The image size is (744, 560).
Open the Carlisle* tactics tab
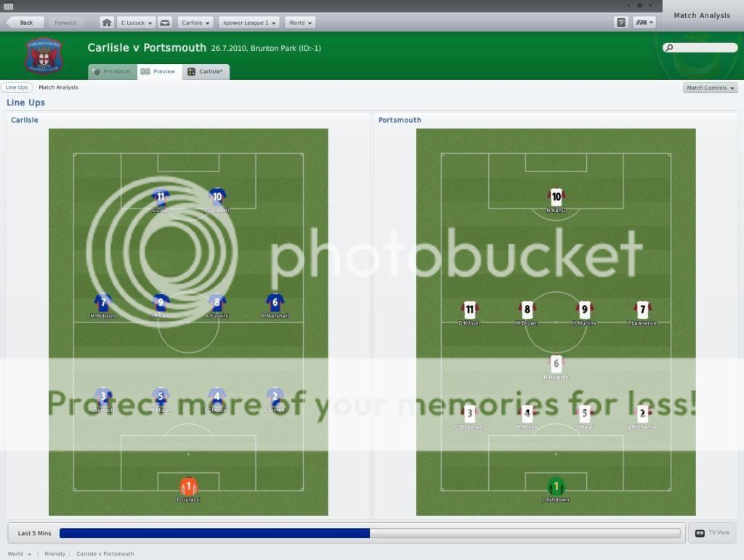206,71
